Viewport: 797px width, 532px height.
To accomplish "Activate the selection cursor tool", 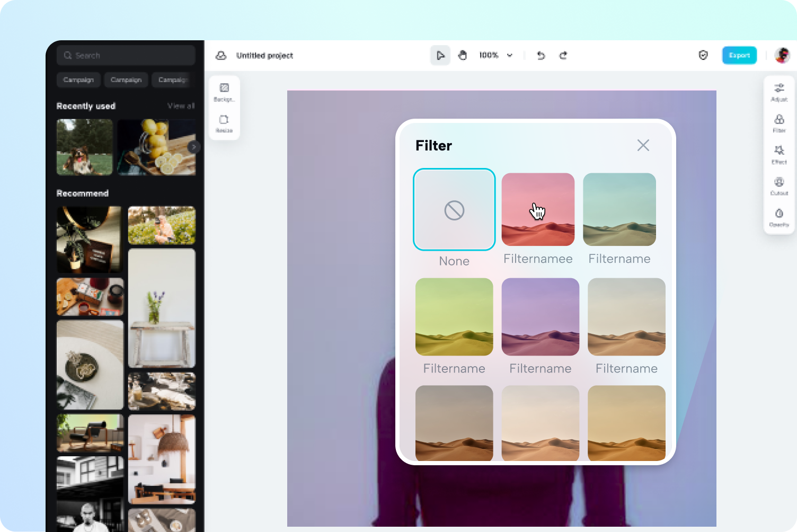I will click(440, 55).
